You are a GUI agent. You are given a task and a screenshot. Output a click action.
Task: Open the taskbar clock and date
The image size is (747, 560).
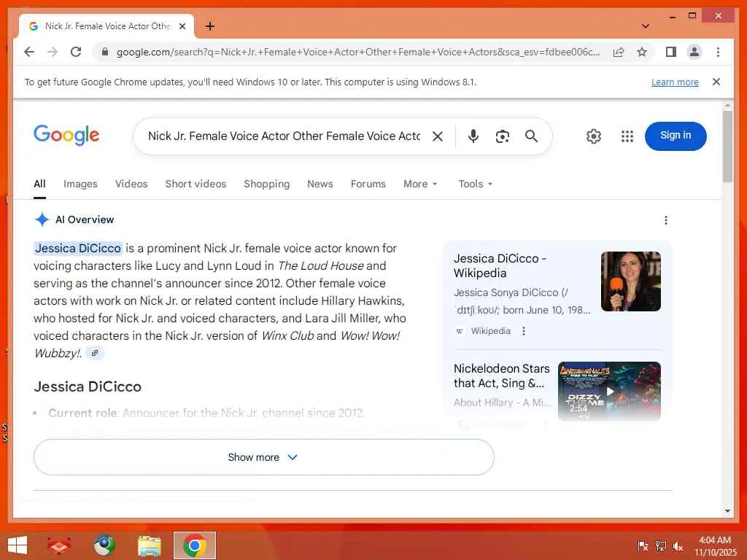tap(715, 546)
